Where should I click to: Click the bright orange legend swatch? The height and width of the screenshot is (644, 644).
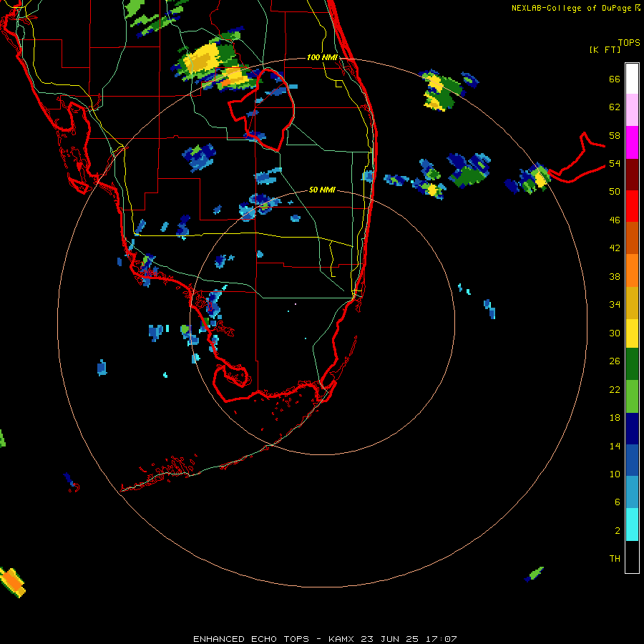coord(632,270)
